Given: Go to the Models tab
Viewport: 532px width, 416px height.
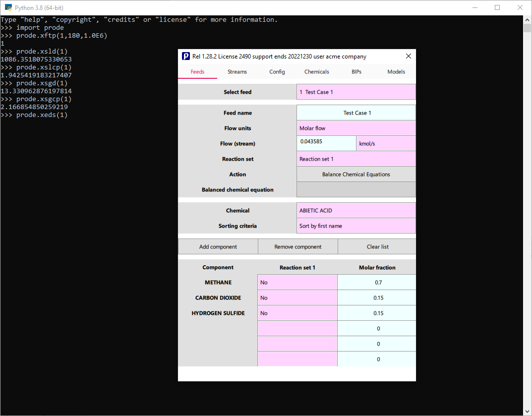Looking at the screenshot, I should click(x=396, y=71).
